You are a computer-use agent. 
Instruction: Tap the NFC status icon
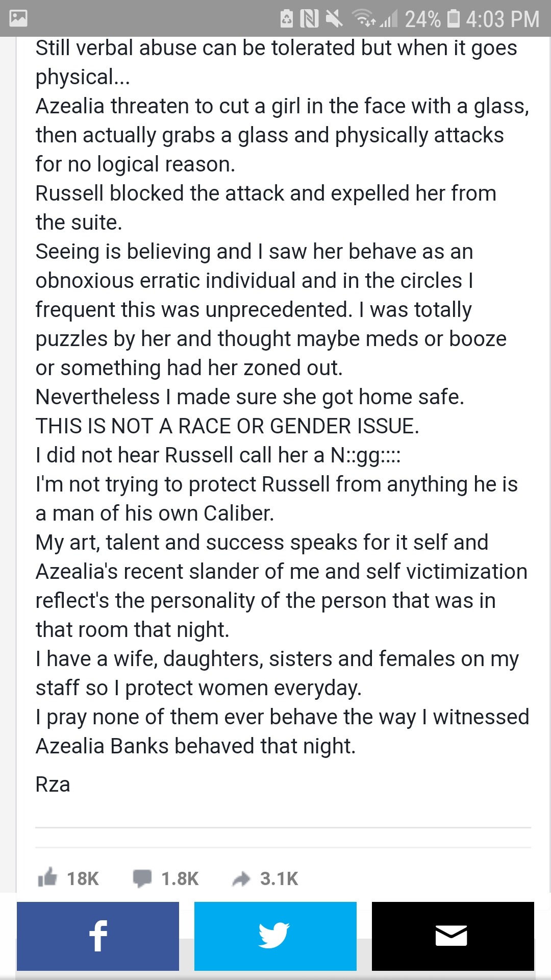click(309, 19)
